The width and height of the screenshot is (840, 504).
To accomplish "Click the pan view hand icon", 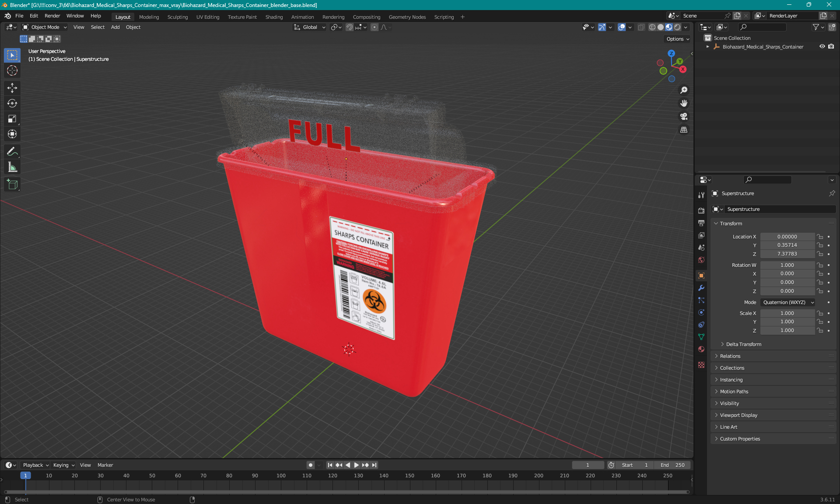I will 684,103.
